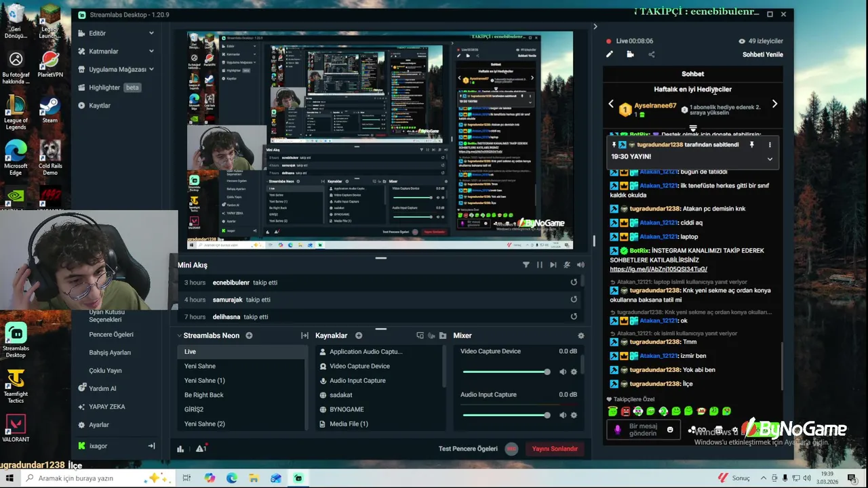Viewport: 868px width, 488px height.
Task: Select the Live scene
Action: 242,352
